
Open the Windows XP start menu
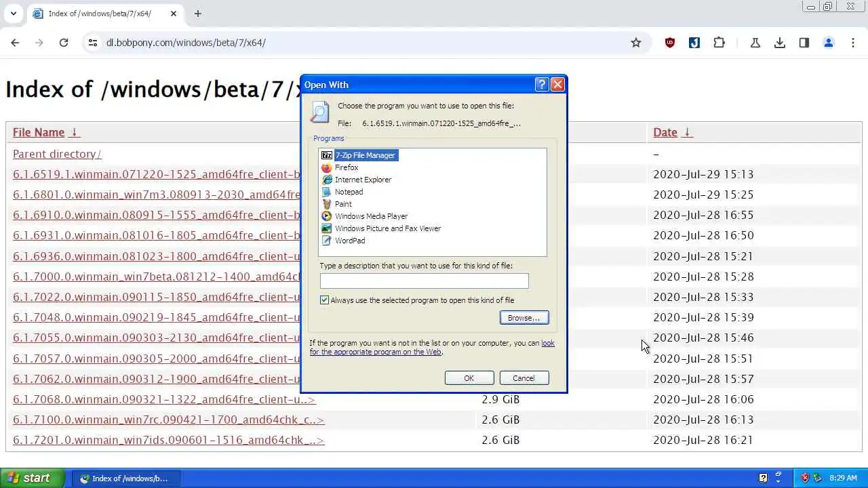(x=32, y=478)
